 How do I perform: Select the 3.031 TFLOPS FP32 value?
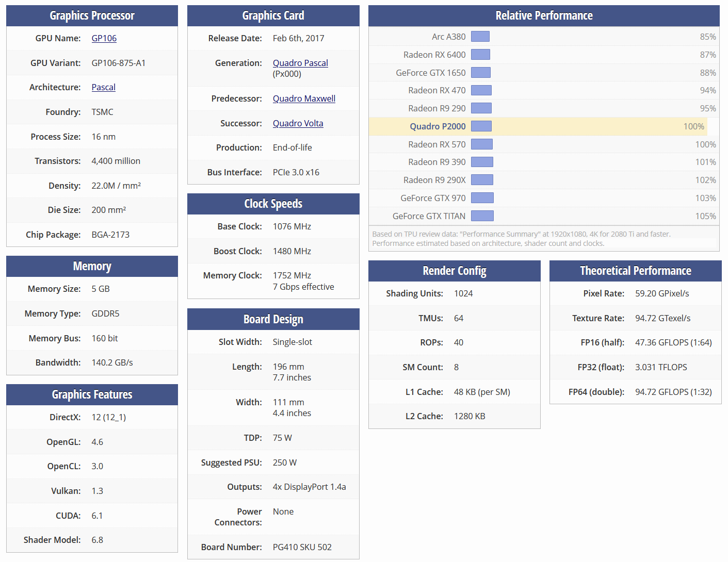point(661,367)
